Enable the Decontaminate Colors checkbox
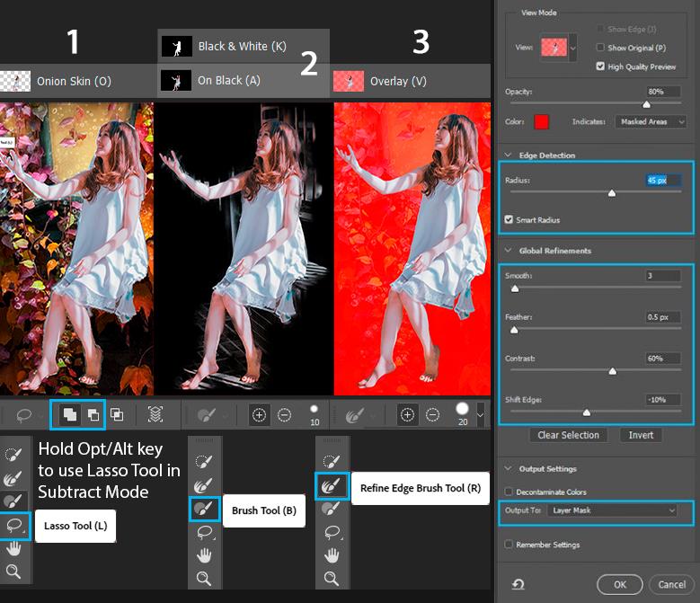This screenshot has height=603, width=700. pos(509,492)
